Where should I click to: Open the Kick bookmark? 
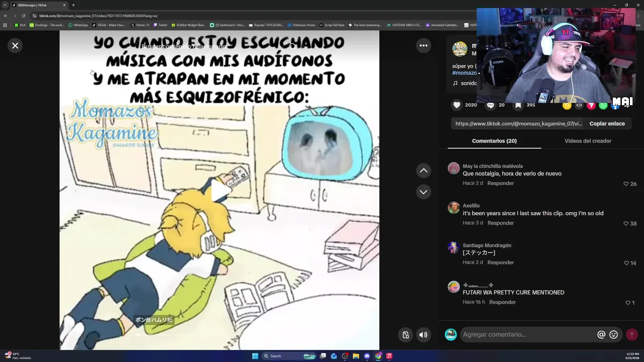[x=20, y=25]
